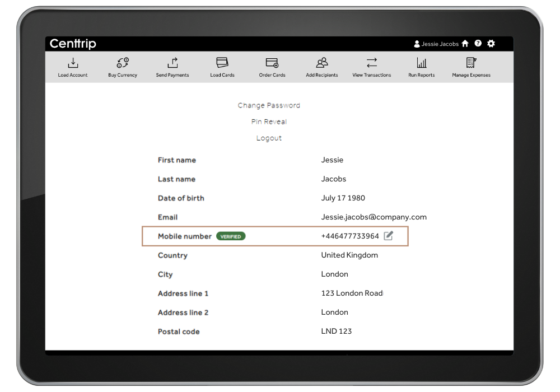
Task: Click the email Jessie.jacobs@company.com
Action: 374,217
